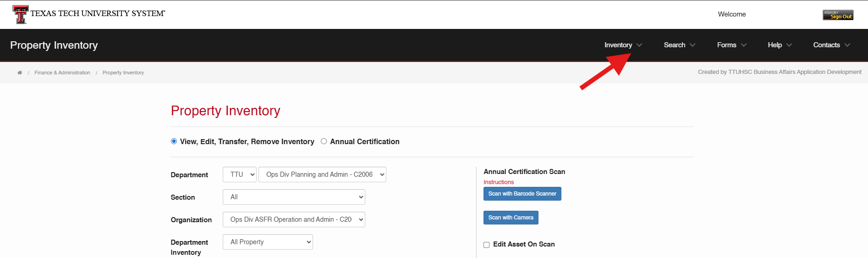Open the All Property dropdown
Viewport: 868px width, 258px height.
(x=268, y=242)
